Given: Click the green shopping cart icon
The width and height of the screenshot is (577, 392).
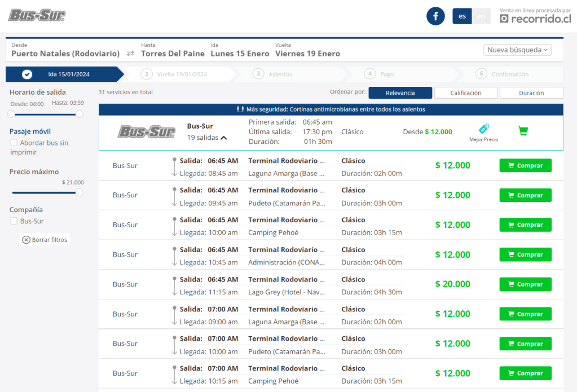Looking at the screenshot, I should click(x=523, y=131).
